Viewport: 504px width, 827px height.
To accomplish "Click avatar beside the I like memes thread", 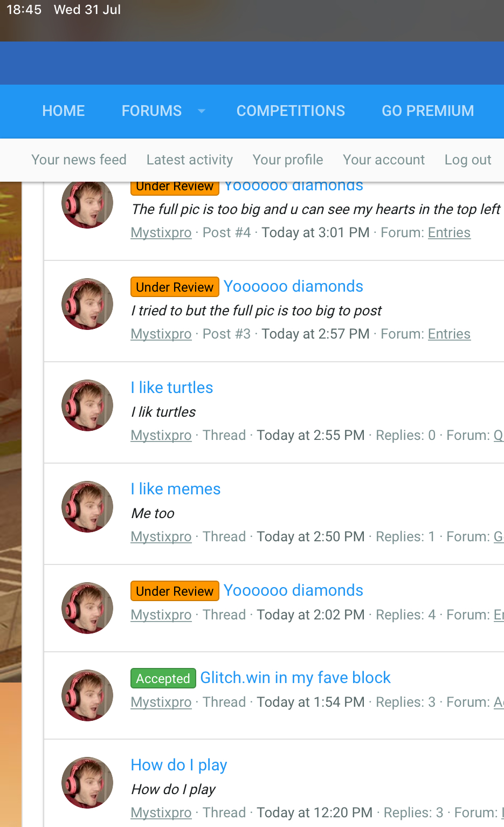I will pos(87,507).
